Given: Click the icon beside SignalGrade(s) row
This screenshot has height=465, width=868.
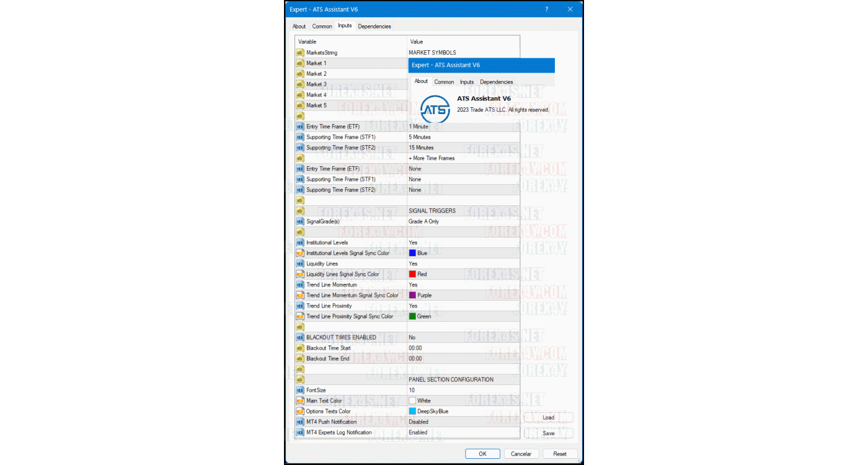Looking at the screenshot, I should pyautogui.click(x=300, y=221).
